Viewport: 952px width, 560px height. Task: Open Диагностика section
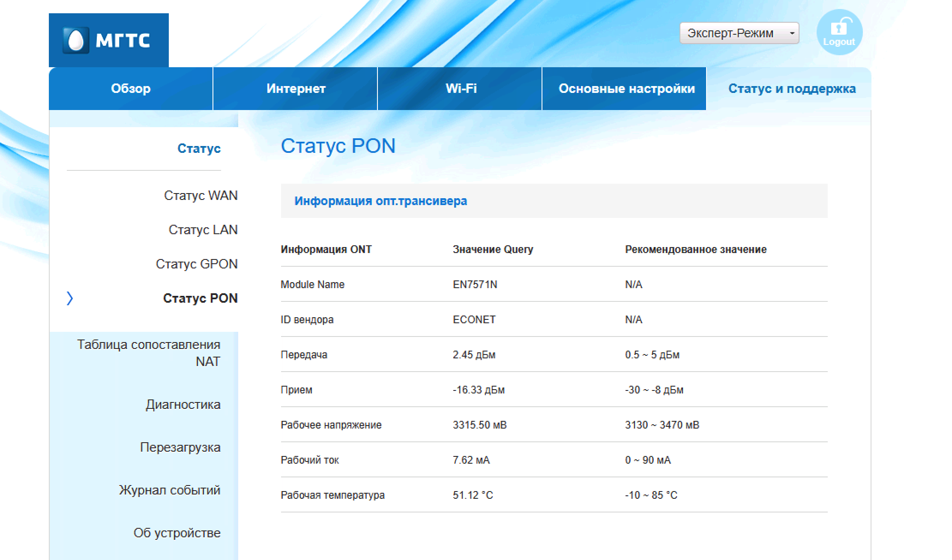click(x=183, y=405)
